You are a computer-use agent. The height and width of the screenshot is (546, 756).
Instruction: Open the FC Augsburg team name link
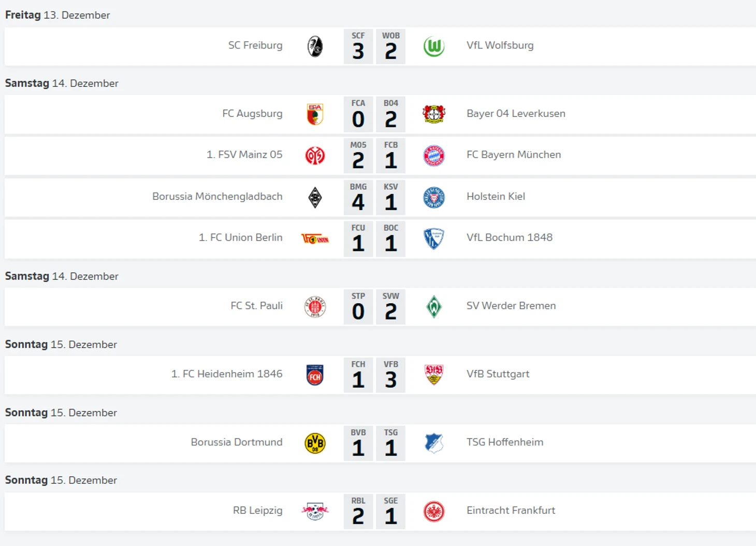(252, 113)
